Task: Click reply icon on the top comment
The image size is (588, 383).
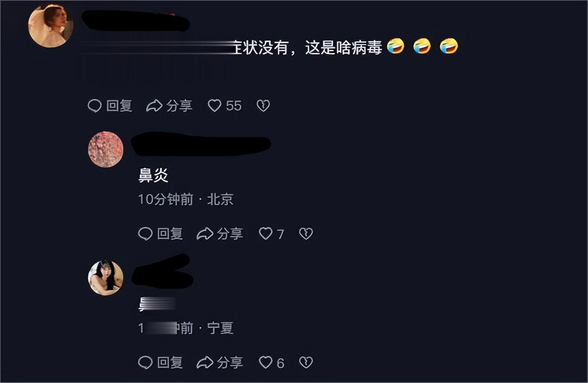Action: [95, 106]
